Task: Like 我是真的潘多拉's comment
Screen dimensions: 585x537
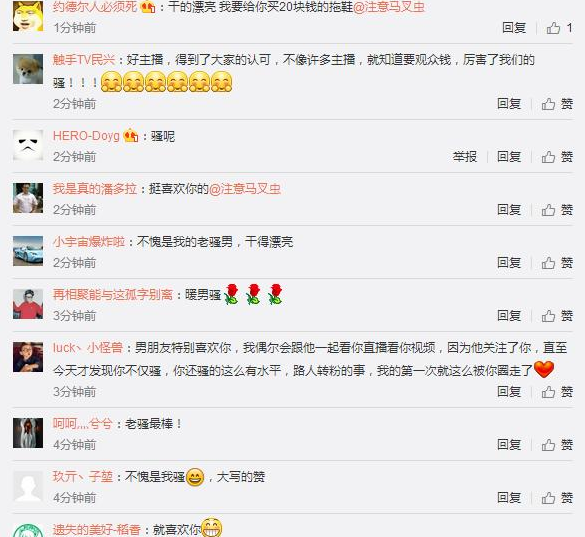Action: (x=557, y=210)
